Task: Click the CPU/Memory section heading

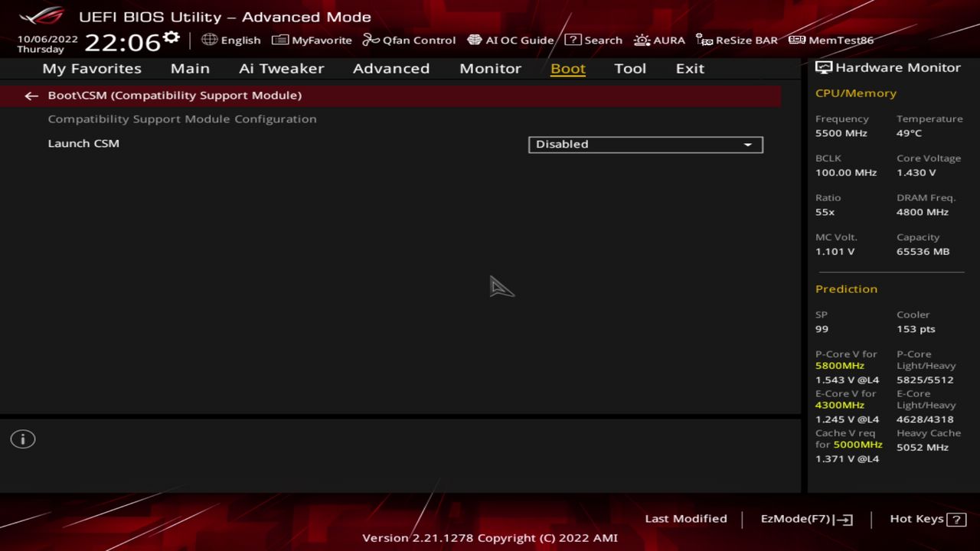Action: click(x=856, y=93)
